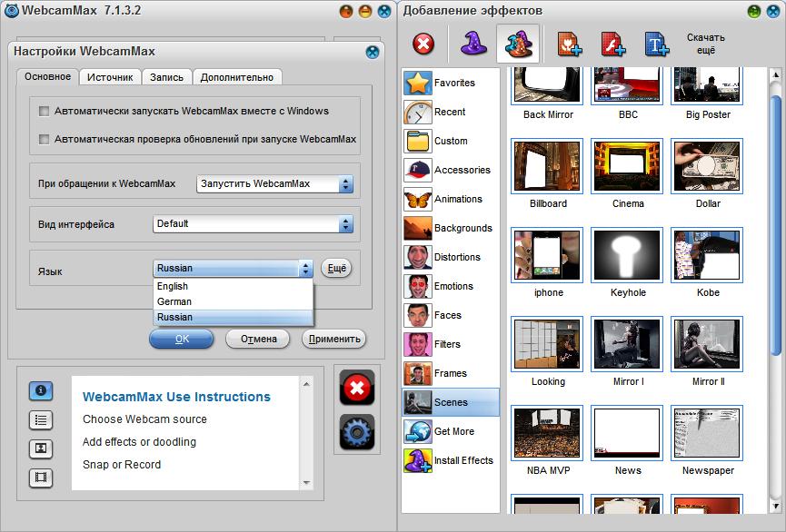Click the blue gear settings button
Screen dimensions: 786x532
(357, 431)
